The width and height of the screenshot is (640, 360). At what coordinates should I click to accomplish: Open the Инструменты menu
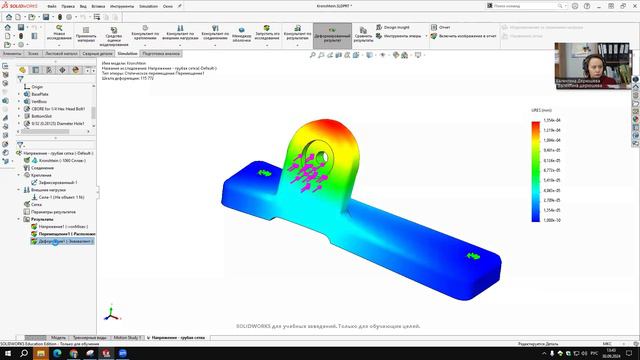point(122,6)
